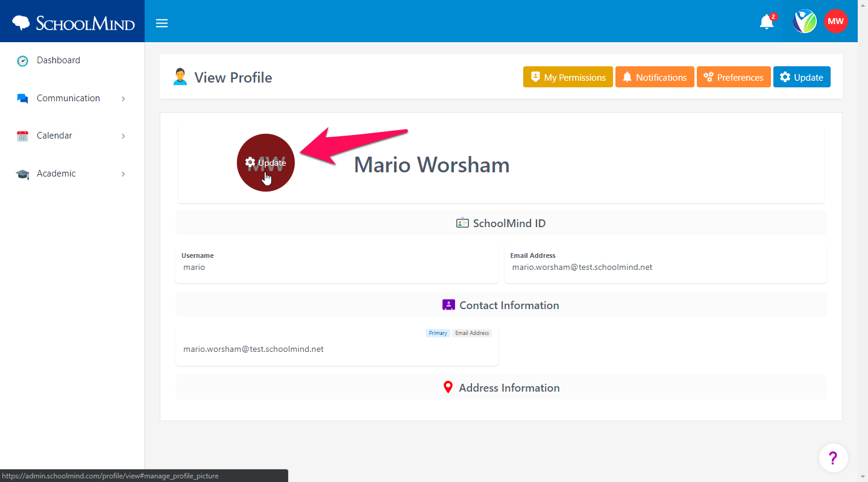This screenshot has width=868, height=482.
Task: Click the contact email mario.worsham@test.schoolmind.net
Action: (253, 349)
